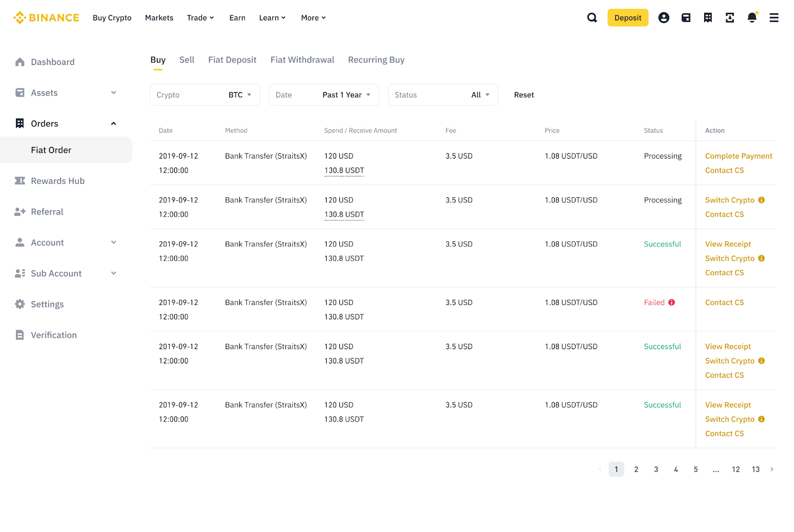
Task: Open Rewards Hub in sidebar
Action: point(58,181)
